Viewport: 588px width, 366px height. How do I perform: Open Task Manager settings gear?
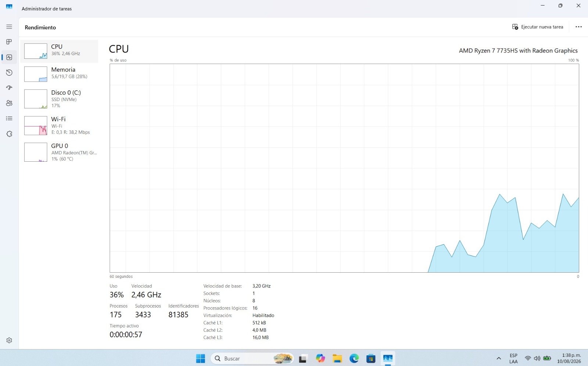click(9, 340)
